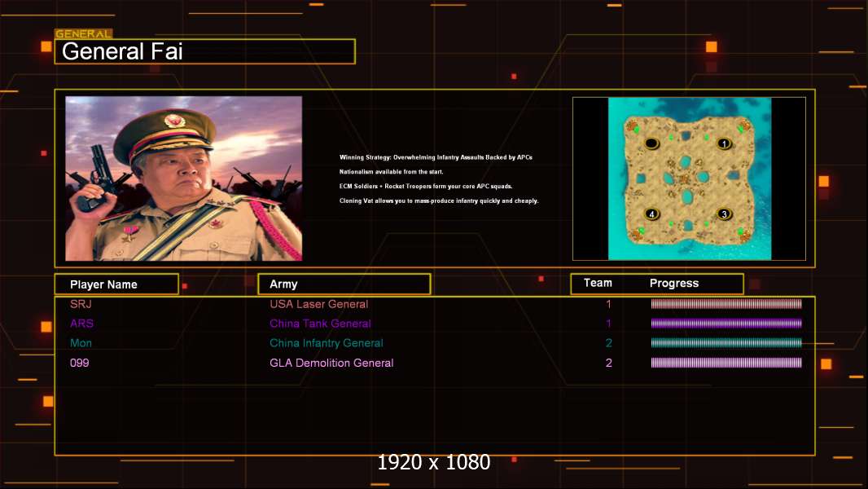Click team number for Mon
This screenshot has width=868, height=489.
coord(608,343)
